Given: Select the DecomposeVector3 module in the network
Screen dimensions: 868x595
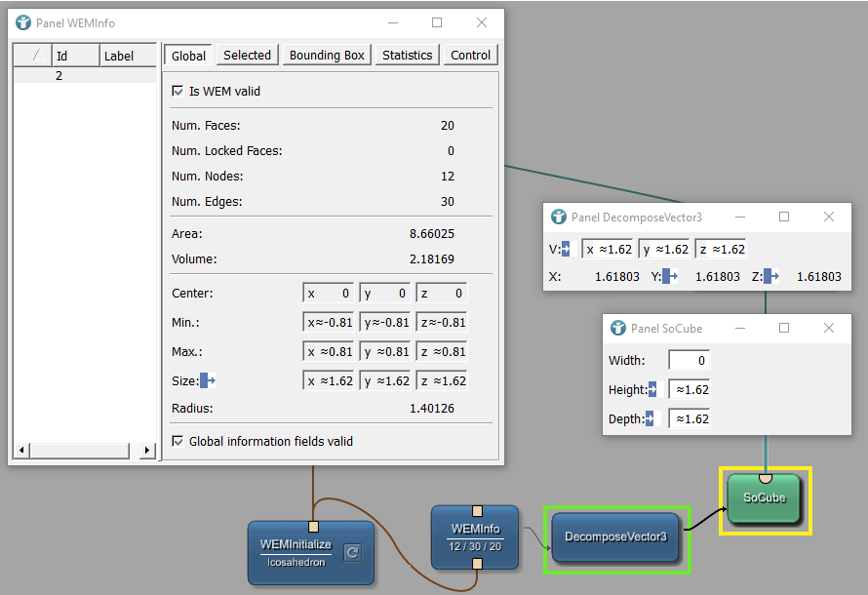Looking at the screenshot, I should (x=615, y=536).
